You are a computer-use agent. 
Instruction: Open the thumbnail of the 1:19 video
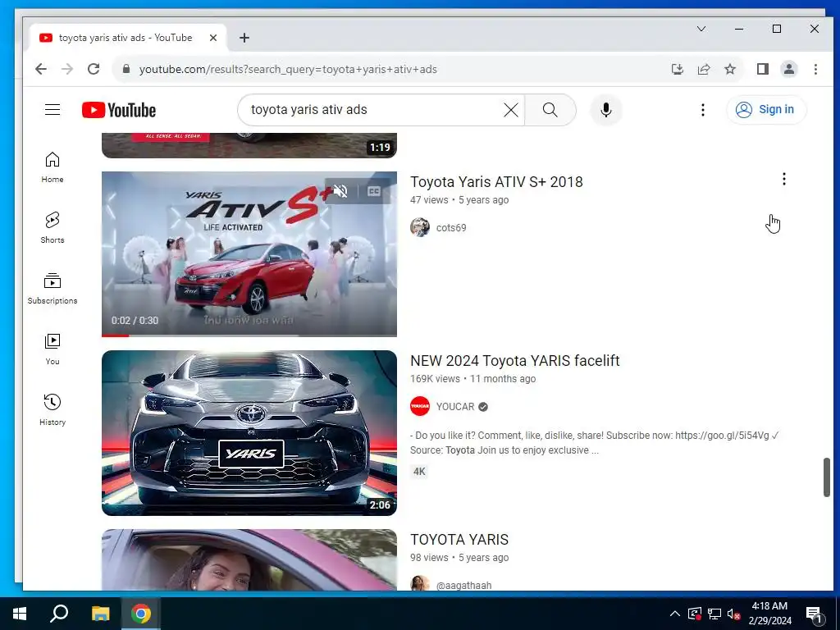(249, 145)
